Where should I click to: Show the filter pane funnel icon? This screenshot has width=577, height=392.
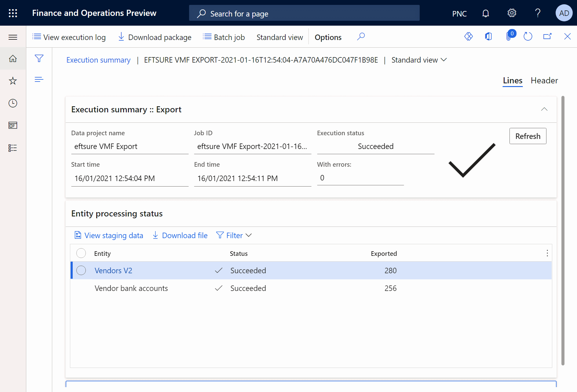click(x=39, y=58)
